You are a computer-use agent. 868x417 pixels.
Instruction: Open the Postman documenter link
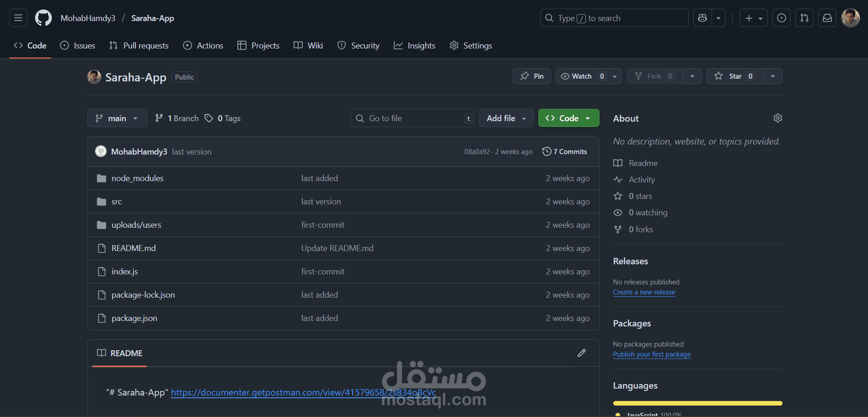[x=304, y=392]
